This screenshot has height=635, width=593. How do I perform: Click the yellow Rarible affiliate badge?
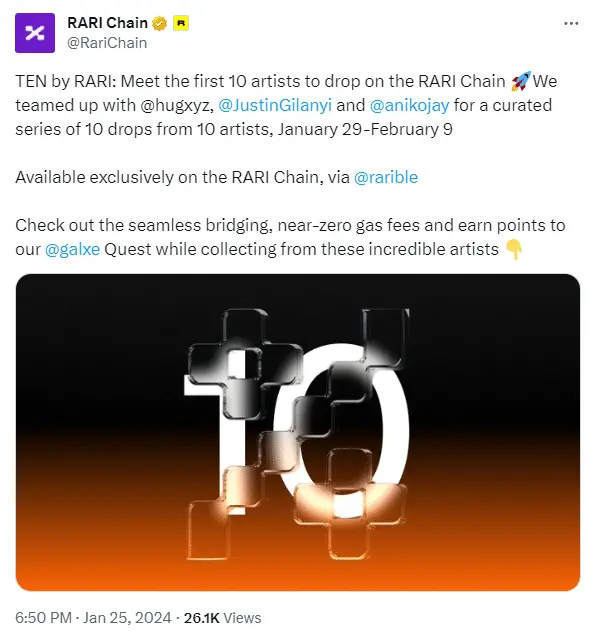(x=181, y=23)
